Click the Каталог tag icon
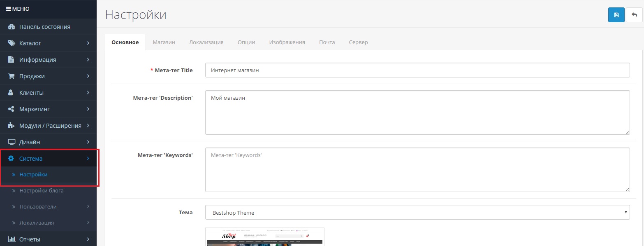 (x=12, y=43)
